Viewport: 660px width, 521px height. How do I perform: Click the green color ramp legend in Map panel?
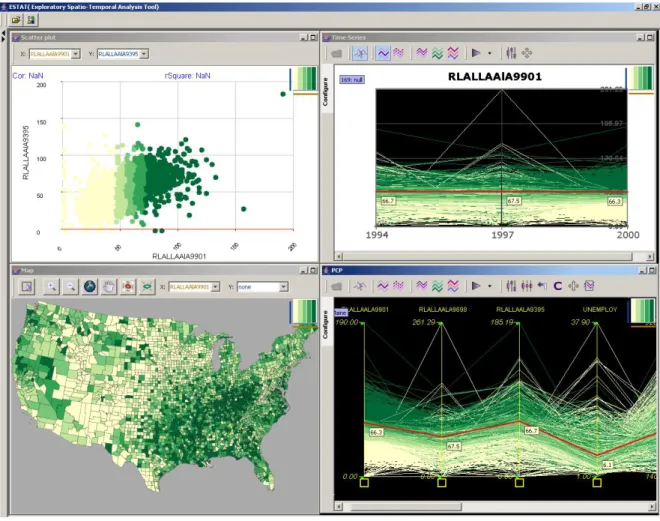304,312
